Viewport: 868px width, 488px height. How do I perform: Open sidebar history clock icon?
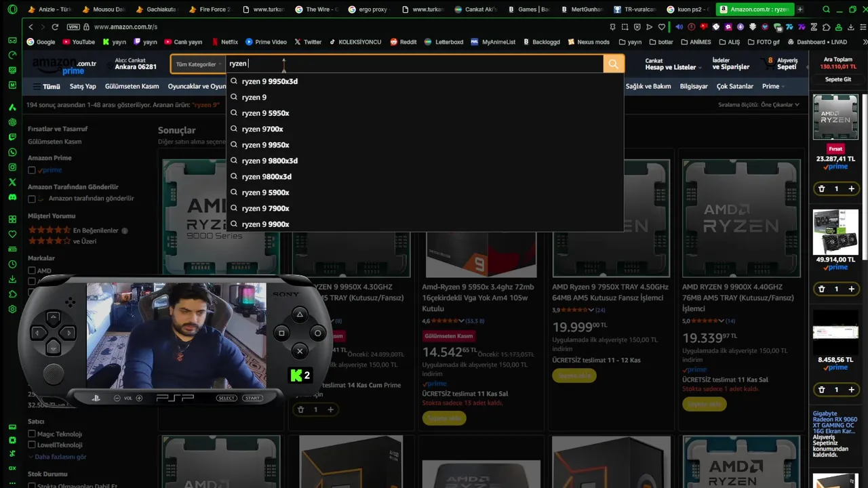point(12,264)
